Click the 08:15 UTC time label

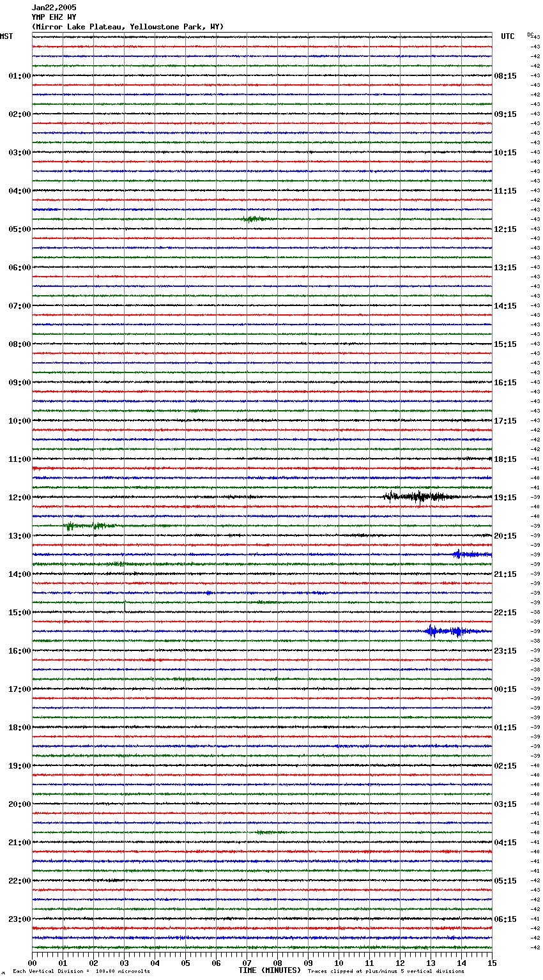[x=505, y=76]
